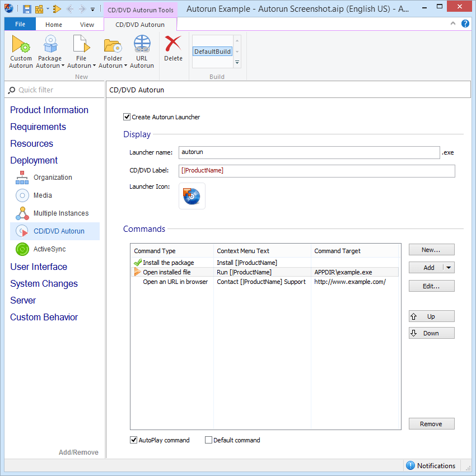Image resolution: width=476 pixels, height=476 pixels.
Task: Click New to add a command
Action: (x=431, y=249)
